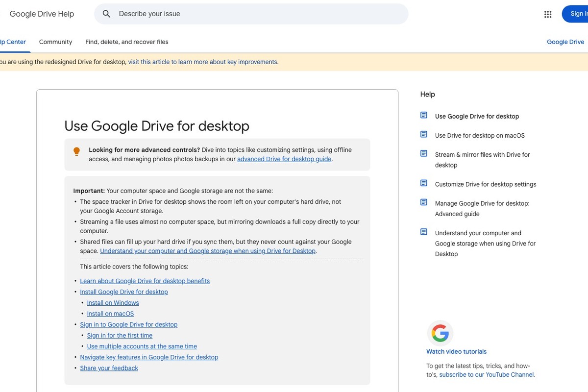Jump to Use multiple accounts at the same time
The image size is (588, 392).
pos(142,346)
